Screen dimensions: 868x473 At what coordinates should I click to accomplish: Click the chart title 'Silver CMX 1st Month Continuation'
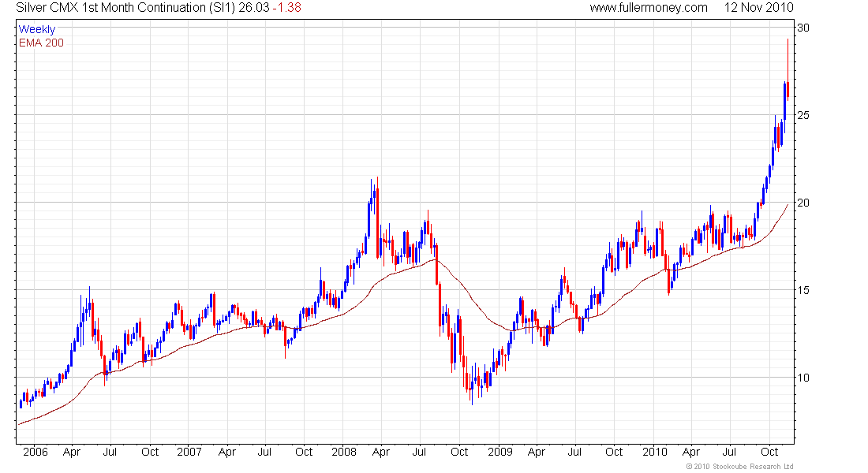click(110, 8)
